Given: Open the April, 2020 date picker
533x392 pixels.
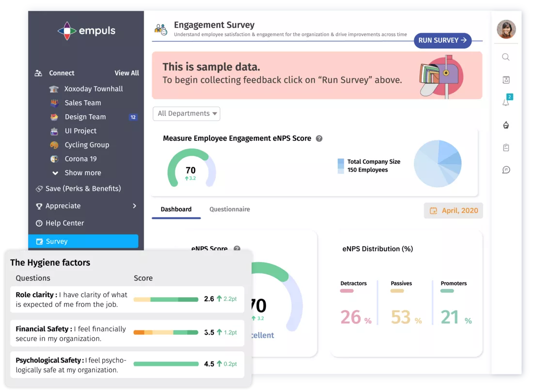Looking at the screenshot, I should (x=454, y=211).
